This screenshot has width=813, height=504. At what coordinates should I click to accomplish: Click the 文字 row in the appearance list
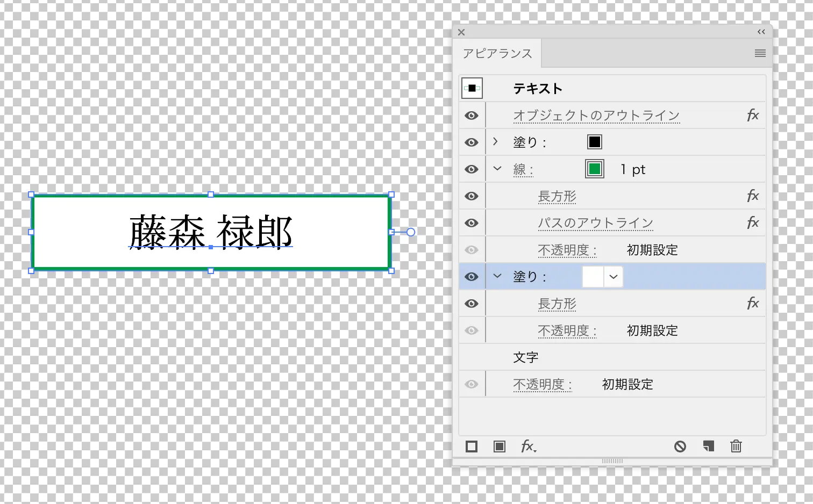526,357
